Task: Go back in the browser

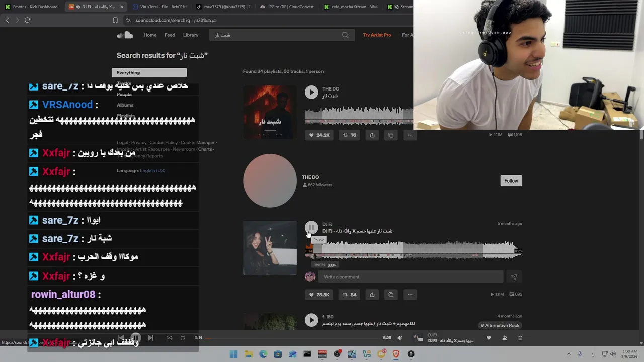Action: click(7, 20)
